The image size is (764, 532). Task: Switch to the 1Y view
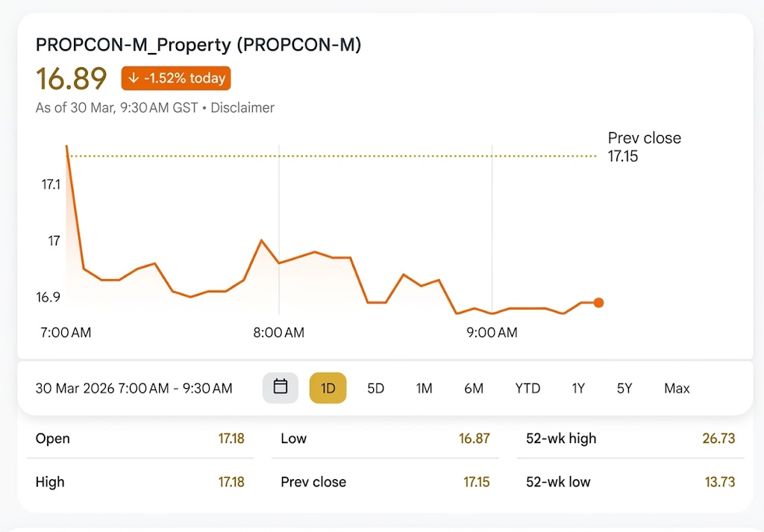pyautogui.click(x=578, y=388)
